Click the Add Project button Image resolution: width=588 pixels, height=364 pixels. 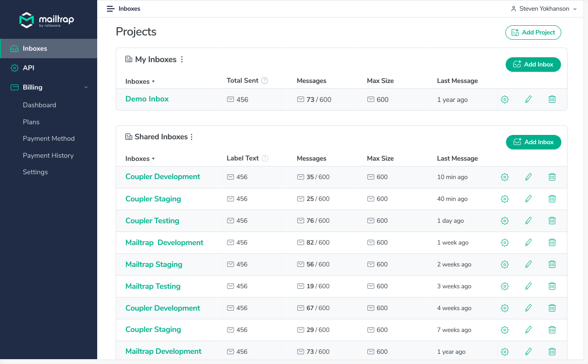click(533, 33)
